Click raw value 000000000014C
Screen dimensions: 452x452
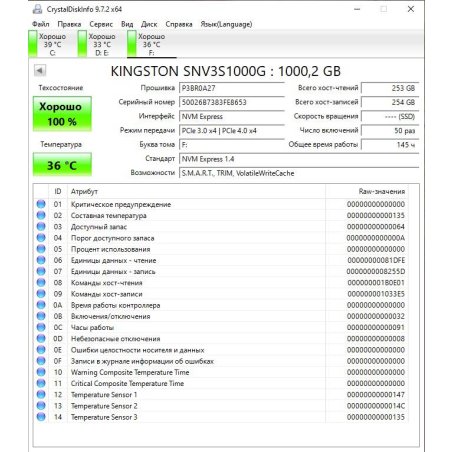coord(376,406)
